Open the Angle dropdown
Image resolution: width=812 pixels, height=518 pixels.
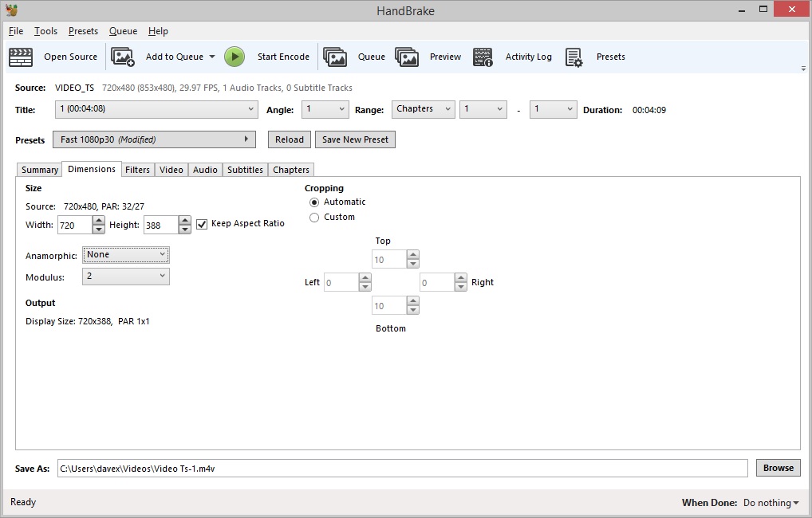point(325,109)
